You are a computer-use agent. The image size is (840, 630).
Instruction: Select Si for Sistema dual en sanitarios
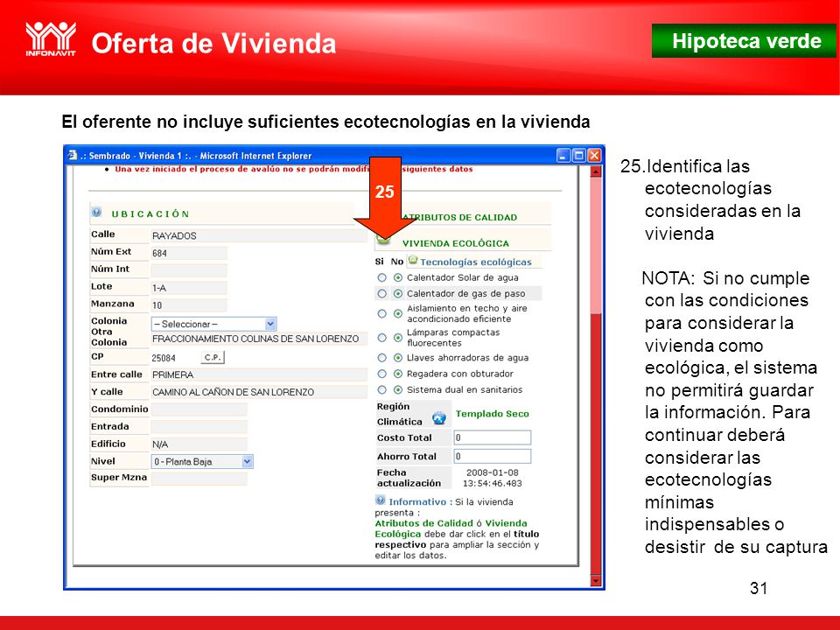click(x=381, y=389)
